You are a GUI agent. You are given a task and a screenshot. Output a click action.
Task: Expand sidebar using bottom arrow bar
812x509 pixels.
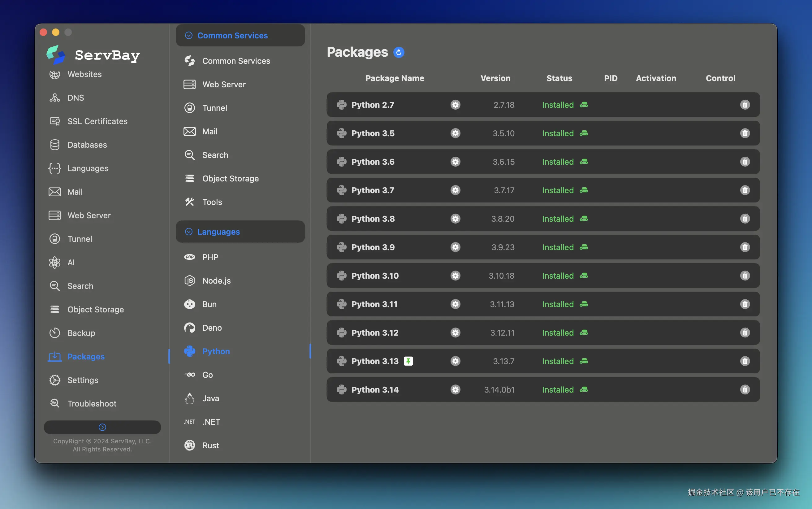[x=102, y=427]
